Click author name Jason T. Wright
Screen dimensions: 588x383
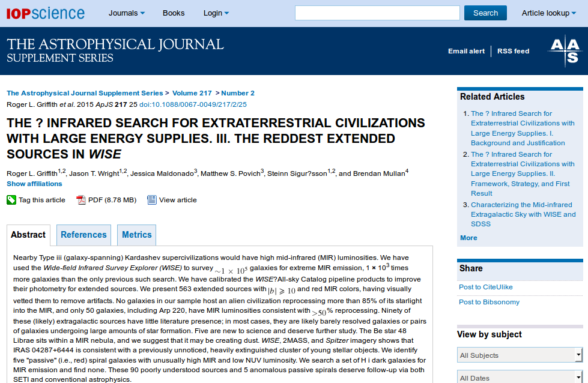pos(94,173)
